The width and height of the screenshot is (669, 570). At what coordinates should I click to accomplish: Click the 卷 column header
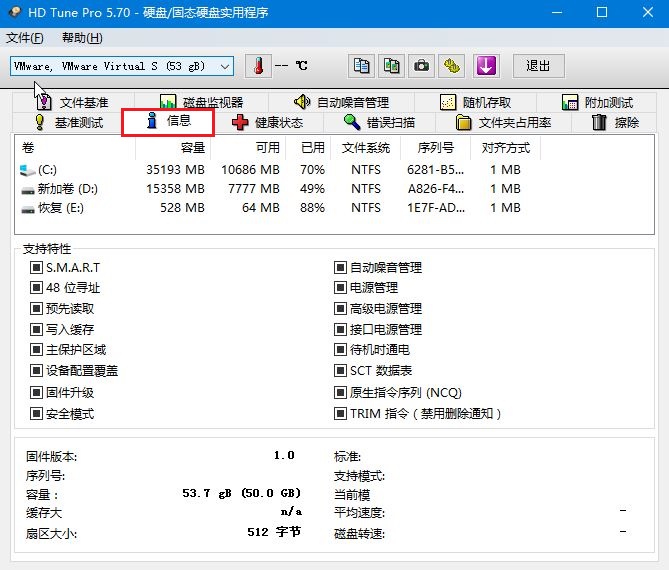(76, 148)
